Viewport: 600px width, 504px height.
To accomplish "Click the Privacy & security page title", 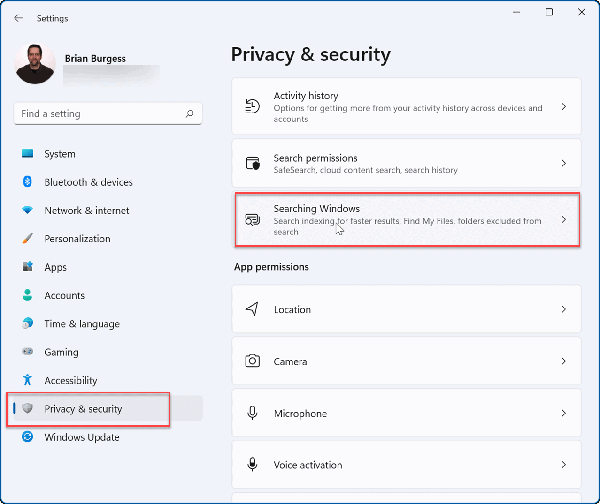I will click(x=311, y=54).
